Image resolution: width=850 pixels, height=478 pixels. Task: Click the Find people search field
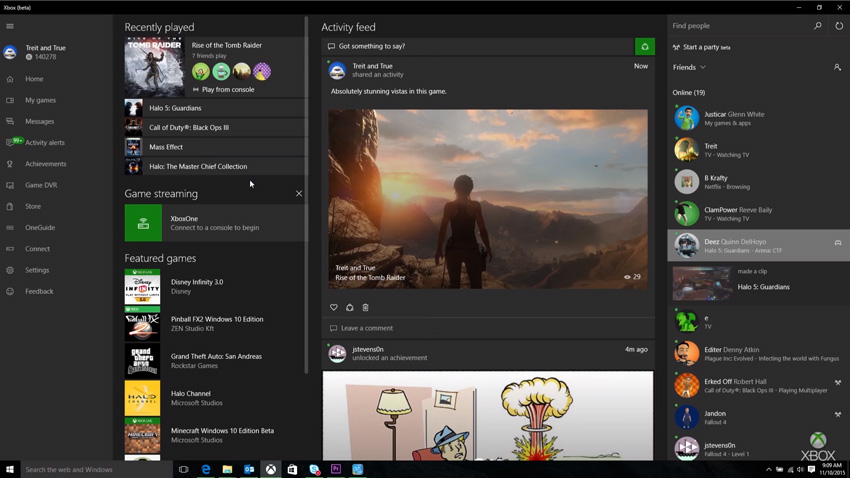(739, 25)
